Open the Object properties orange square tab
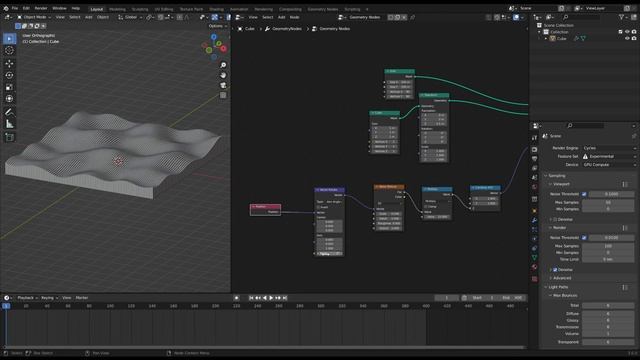Screen dimensions: 640x360 (x=534, y=211)
